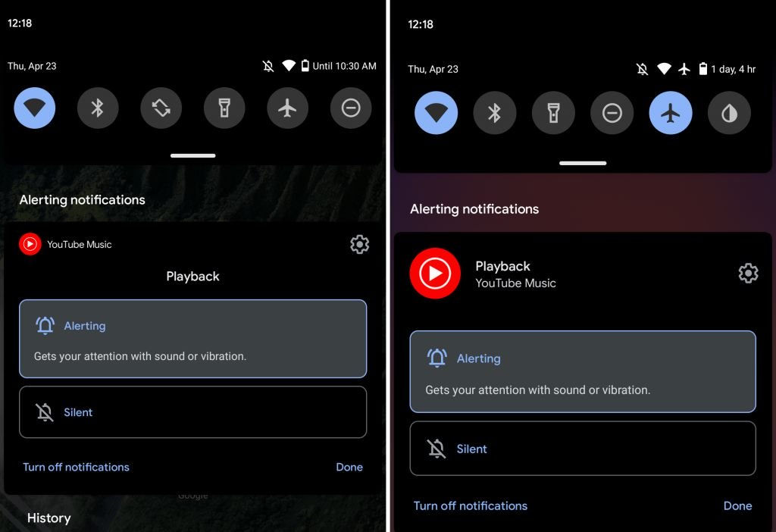Tap 'Thu, Apr 23' date in left screenshot
The width and height of the screenshot is (776, 532).
[32, 66]
